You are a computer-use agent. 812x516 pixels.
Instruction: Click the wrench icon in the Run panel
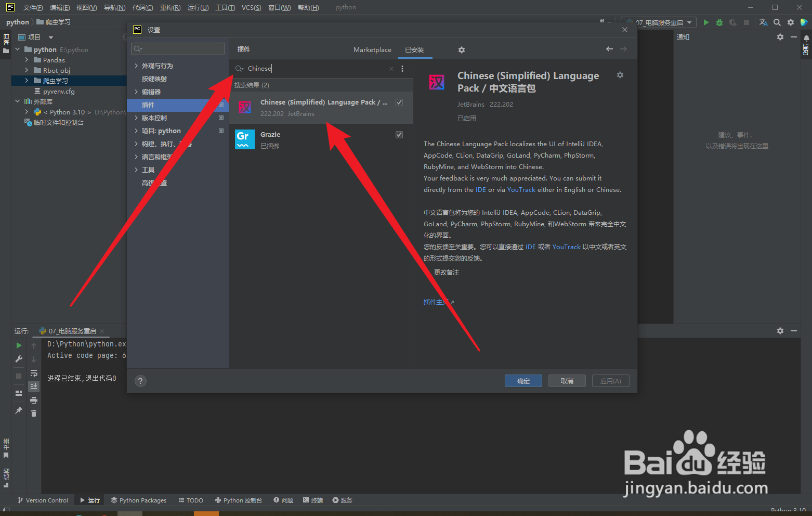tap(19, 359)
